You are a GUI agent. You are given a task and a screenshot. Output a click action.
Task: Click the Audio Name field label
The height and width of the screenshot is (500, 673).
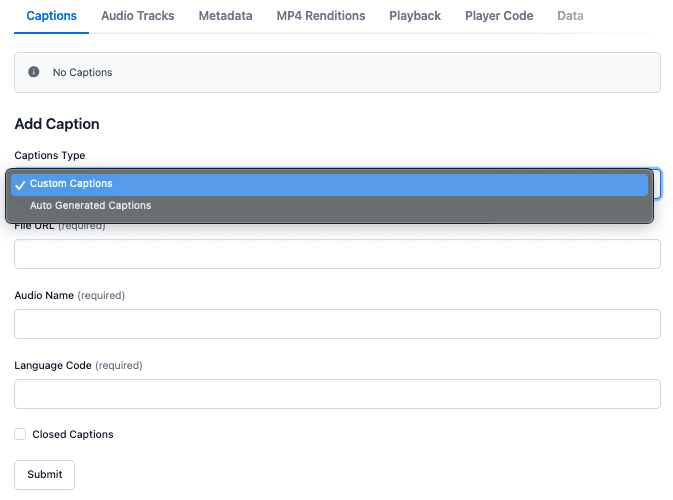tap(44, 296)
